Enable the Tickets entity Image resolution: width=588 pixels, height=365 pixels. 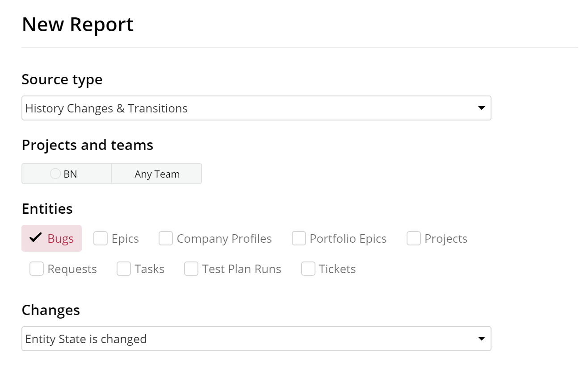point(308,269)
